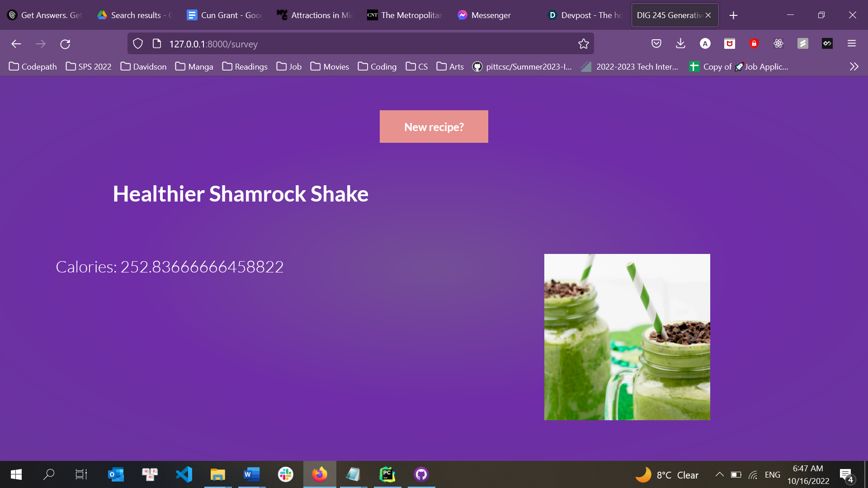
Task: Open the Coding bookmarks folder
Action: (x=377, y=66)
